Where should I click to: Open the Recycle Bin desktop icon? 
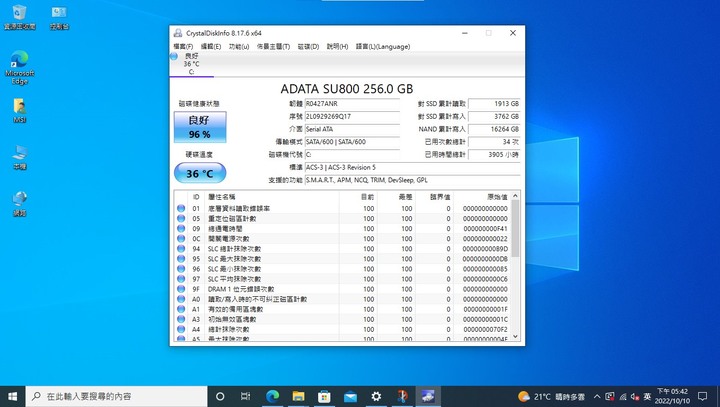[19, 17]
